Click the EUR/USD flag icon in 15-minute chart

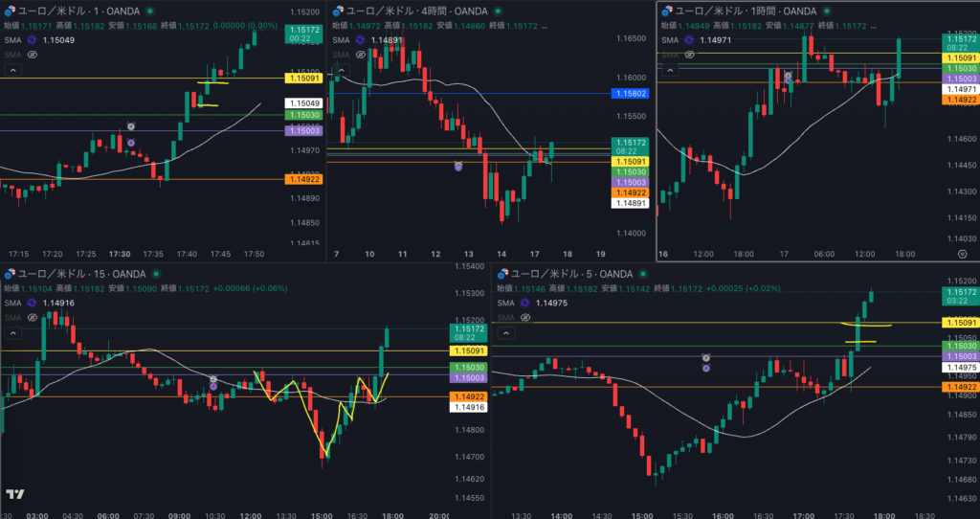coord(9,274)
